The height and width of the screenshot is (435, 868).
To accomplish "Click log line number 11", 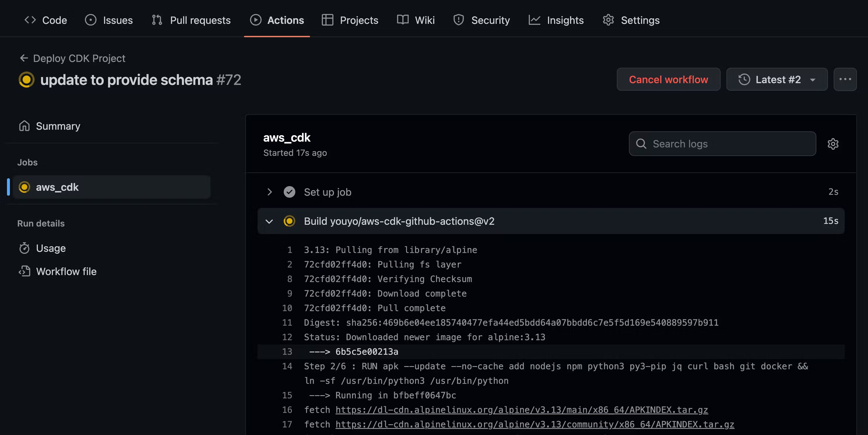I will [x=287, y=323].
